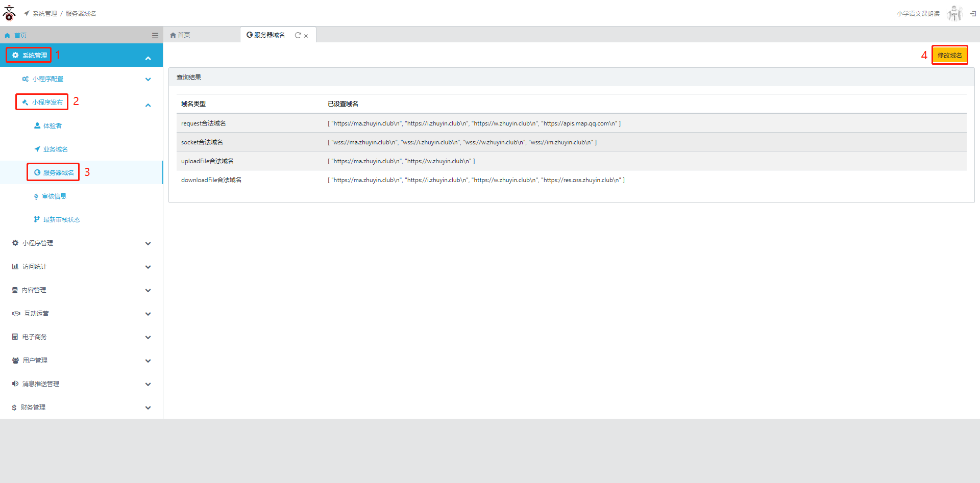Click the hamburger menu icon in sidebar header
The width and height of the screenshot is (980, 483).
(155, 35)
